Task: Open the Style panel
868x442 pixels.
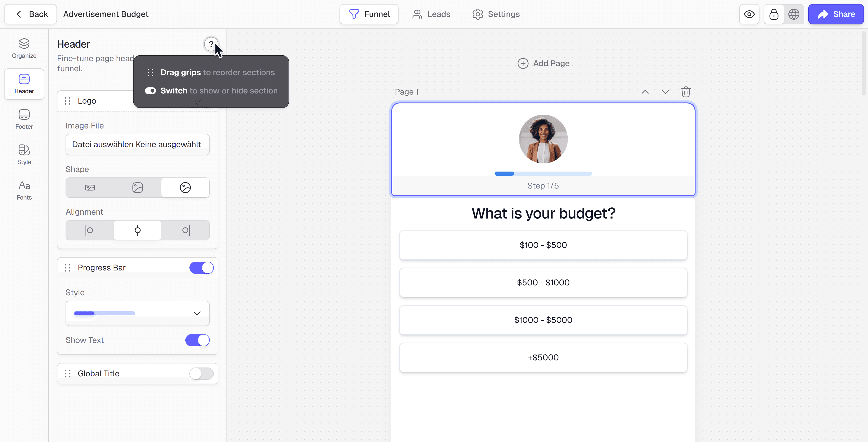Action: tap(24, 155)
